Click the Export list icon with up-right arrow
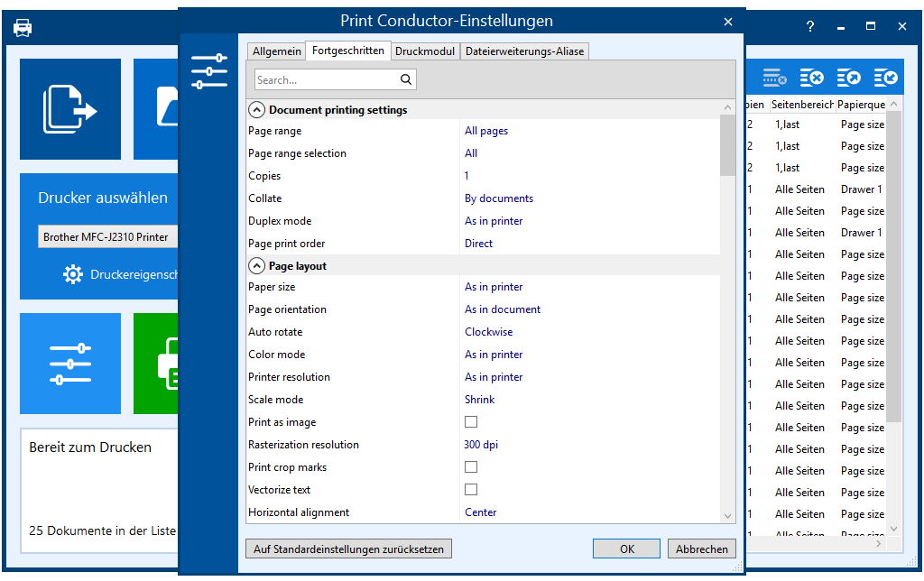This screenshot has width=924, height=581. point(848,78)
